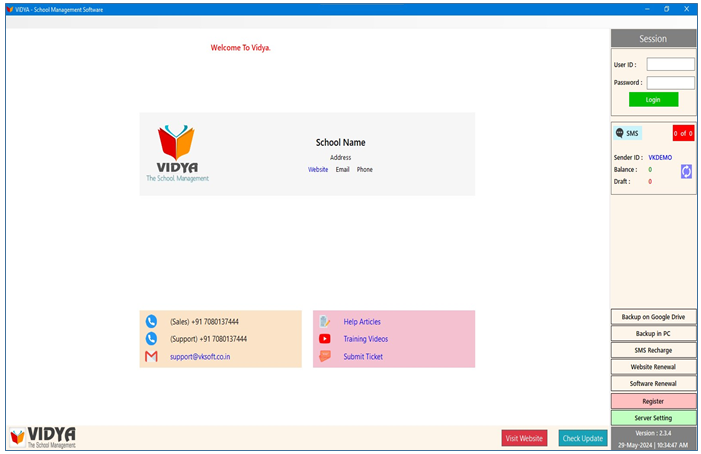The width and height of the screenshot is (701, 454).
Task: Click the 'School Name' heading
Action: click(341, 143)
